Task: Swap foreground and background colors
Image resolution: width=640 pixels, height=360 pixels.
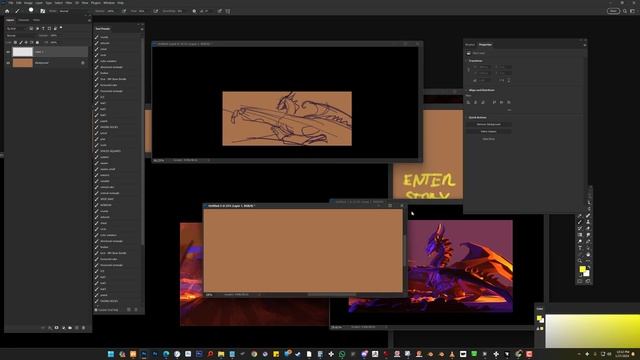Action: tap(589, 267)
